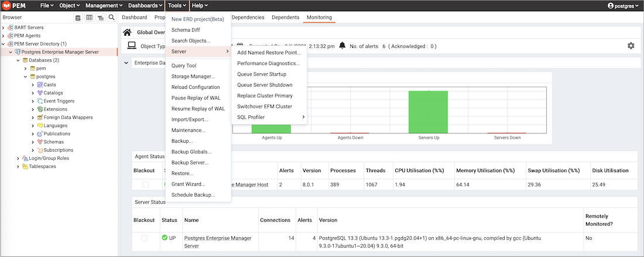Click the View Data table icon in Browser
Image resolution: width=644 pixels, height=257 pixels.
click(x=89, y=17)
